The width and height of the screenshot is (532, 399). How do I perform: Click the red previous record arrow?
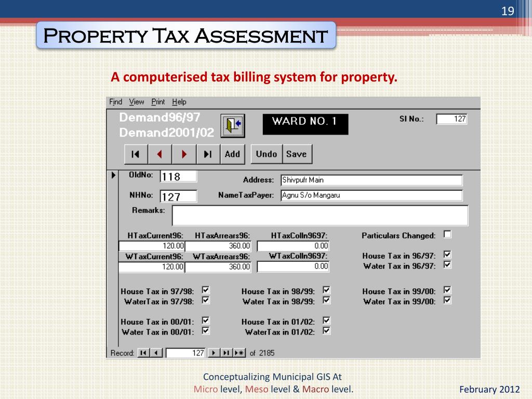click(x=160, y=154)
